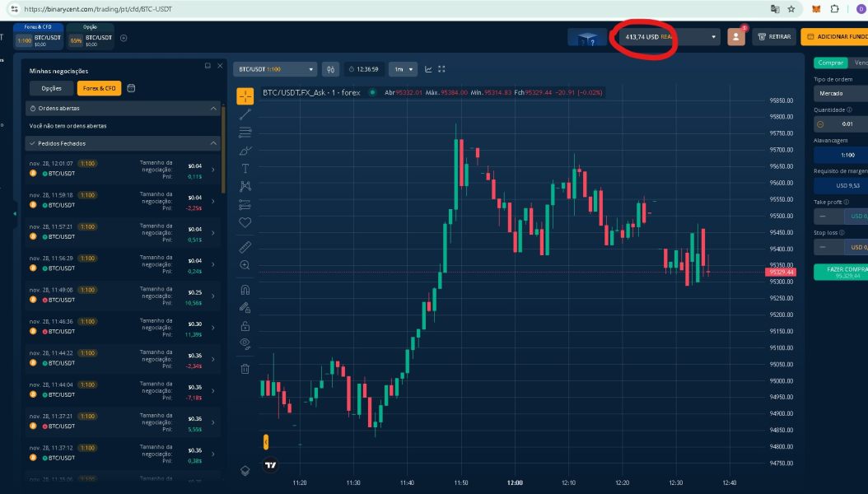This screenshot has height=494, width=868.
Task: Toggle lock all drawing tools
Action: pos(245,326)
